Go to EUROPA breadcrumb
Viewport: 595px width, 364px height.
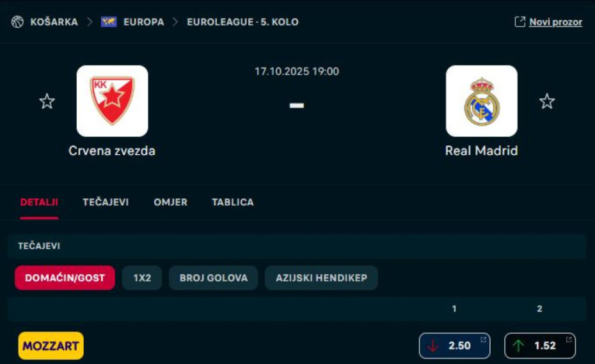(x=144, y=22)
